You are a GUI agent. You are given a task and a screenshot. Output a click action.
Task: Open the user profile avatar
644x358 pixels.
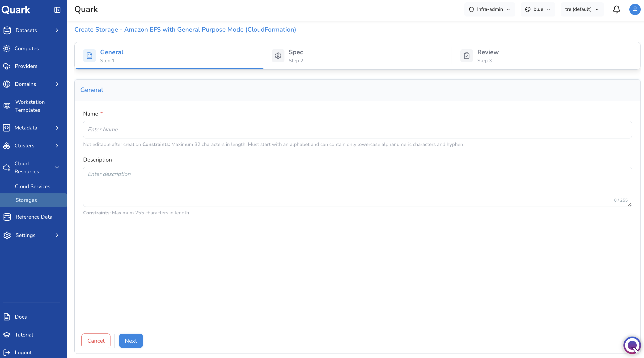coord(635,9)
